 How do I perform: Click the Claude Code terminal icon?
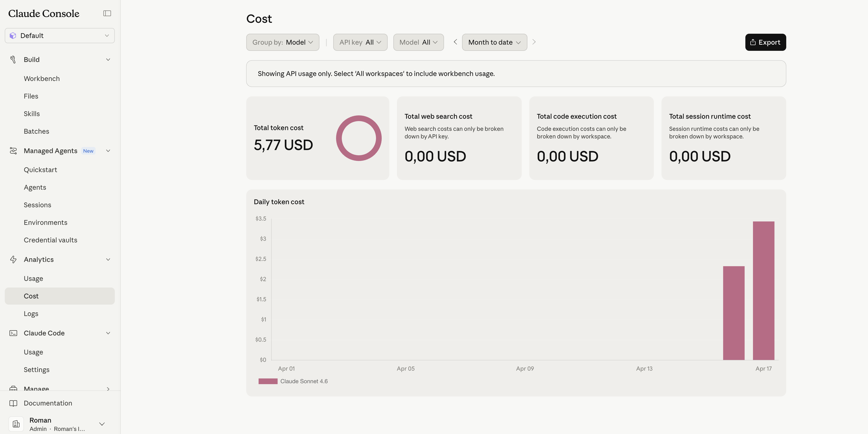pos(13,333)
